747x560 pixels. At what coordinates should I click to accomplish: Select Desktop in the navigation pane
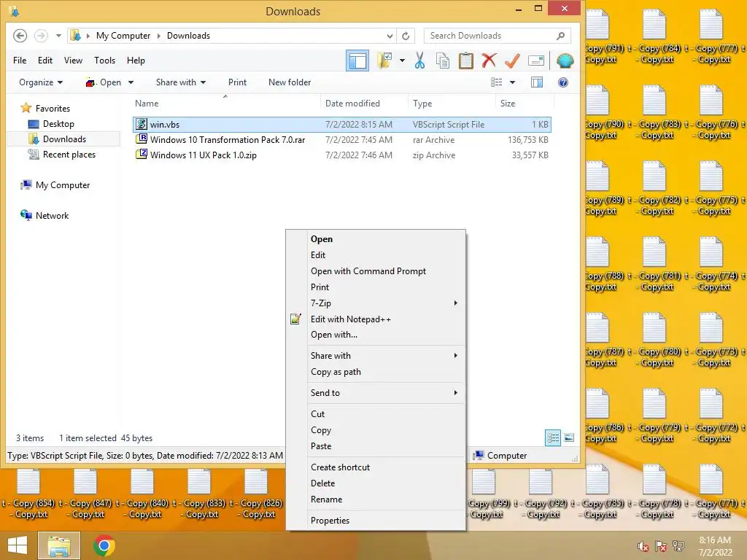58,124
